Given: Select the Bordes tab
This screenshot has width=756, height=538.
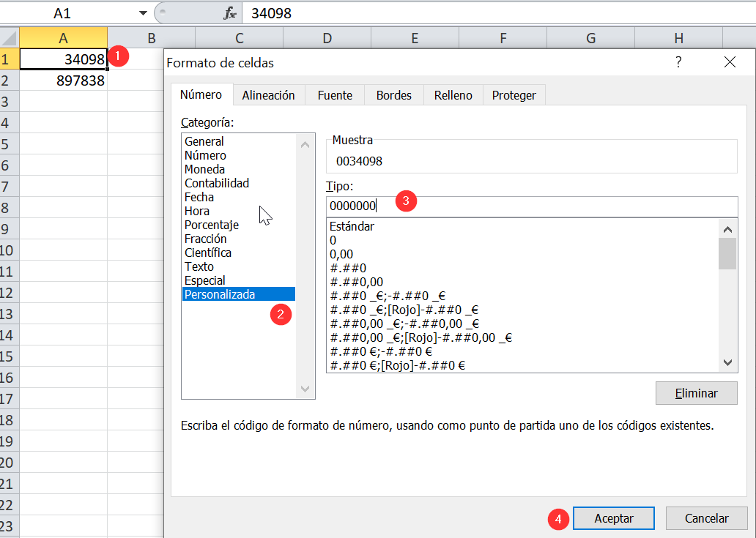Looking at the screenshot, I should pyautogui.click(x=393, y=95).
